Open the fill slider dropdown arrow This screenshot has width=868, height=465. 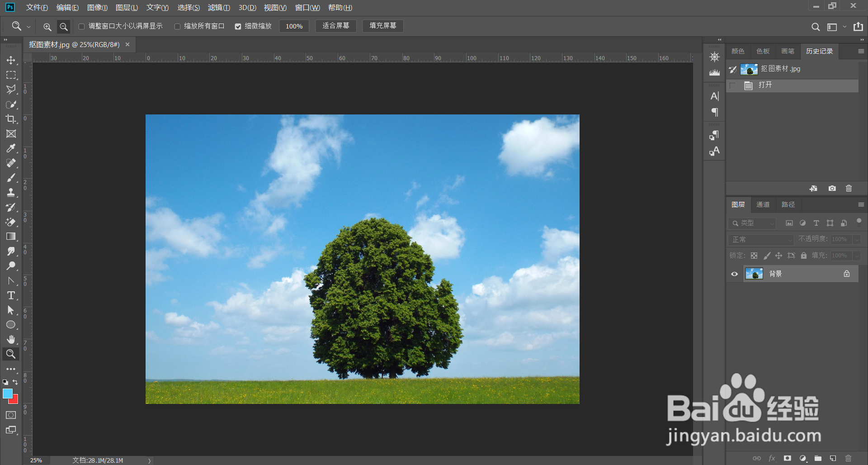[856, 256]
